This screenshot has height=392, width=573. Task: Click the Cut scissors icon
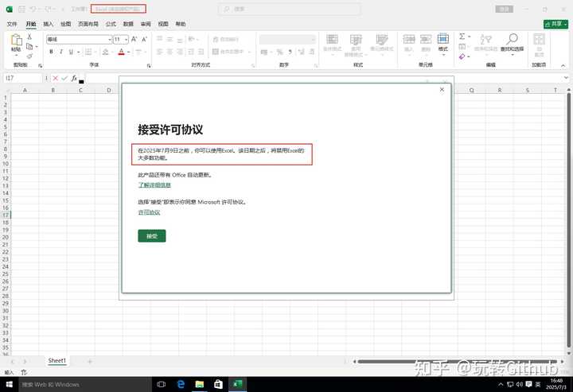pos(29,37)
